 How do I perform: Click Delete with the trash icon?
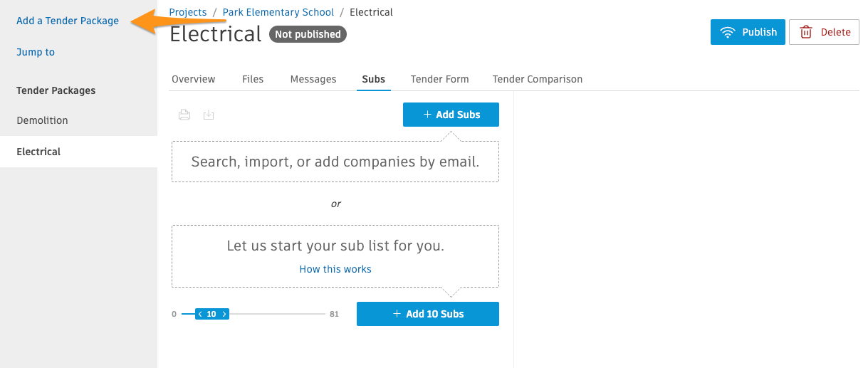824,32
